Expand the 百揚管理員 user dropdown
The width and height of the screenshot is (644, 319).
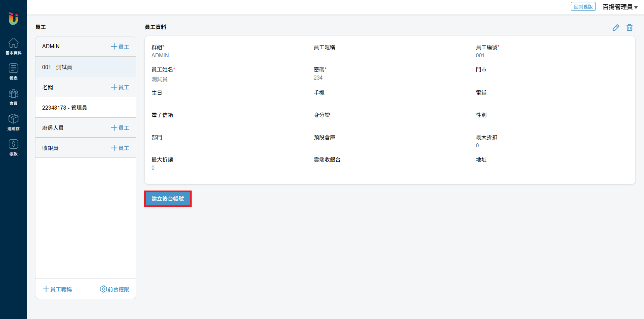pos(620,7)
